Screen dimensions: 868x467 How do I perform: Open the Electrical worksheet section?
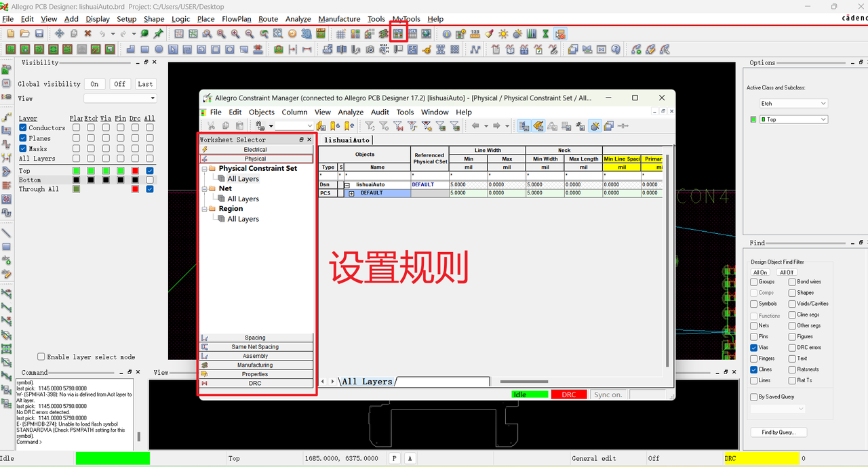256,149
